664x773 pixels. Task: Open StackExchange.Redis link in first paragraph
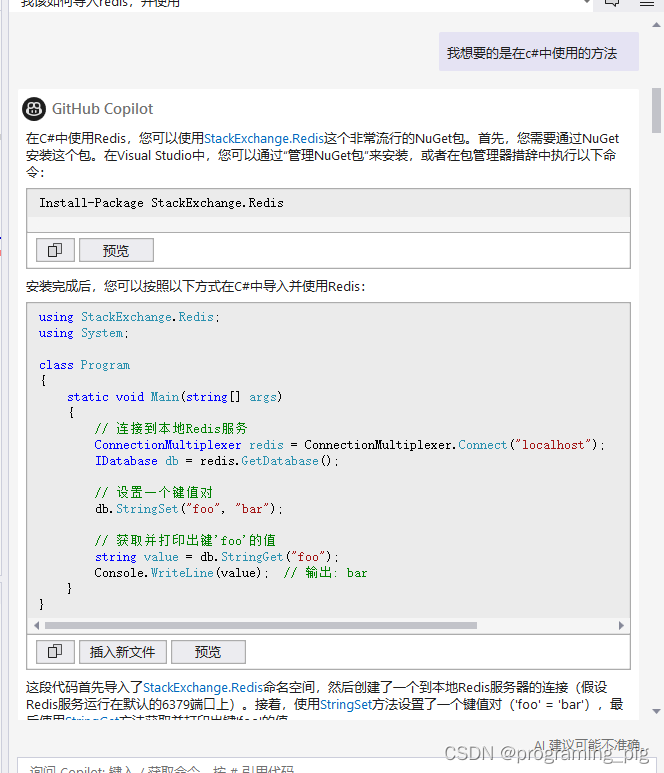[264, 139]
